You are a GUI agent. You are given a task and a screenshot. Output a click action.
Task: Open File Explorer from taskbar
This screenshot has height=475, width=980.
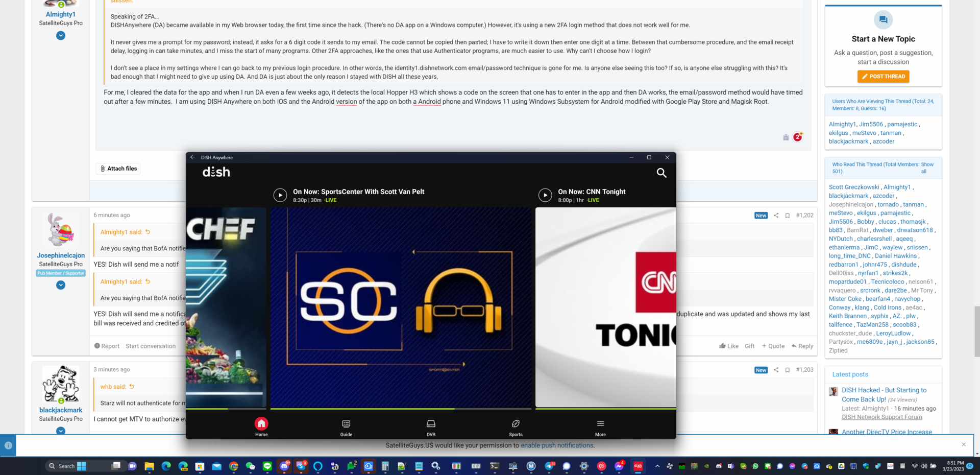[x=149, y=466]
